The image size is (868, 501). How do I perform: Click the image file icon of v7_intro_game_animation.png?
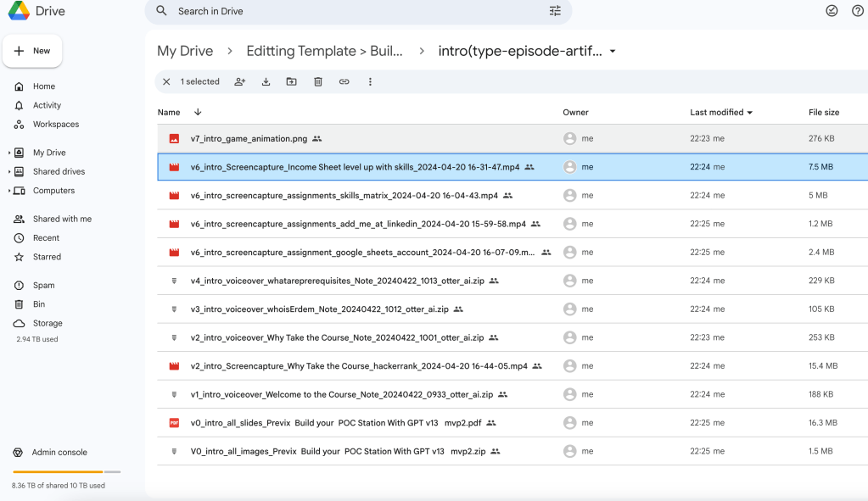[x=174, y=139]
